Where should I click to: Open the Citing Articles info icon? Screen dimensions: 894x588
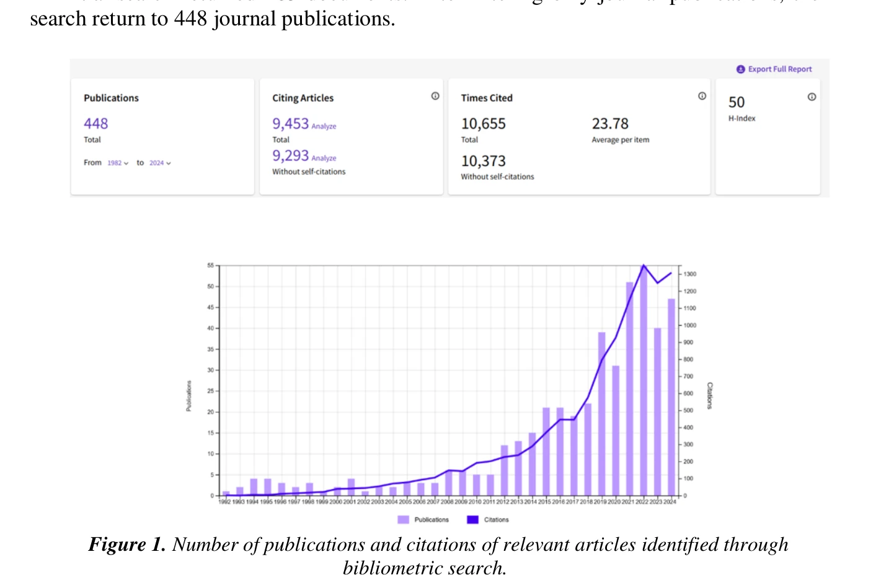tap(435, 96)
